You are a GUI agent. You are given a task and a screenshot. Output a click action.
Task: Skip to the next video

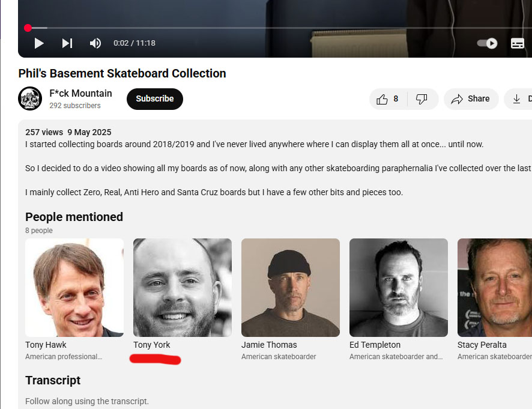[67, 43]
